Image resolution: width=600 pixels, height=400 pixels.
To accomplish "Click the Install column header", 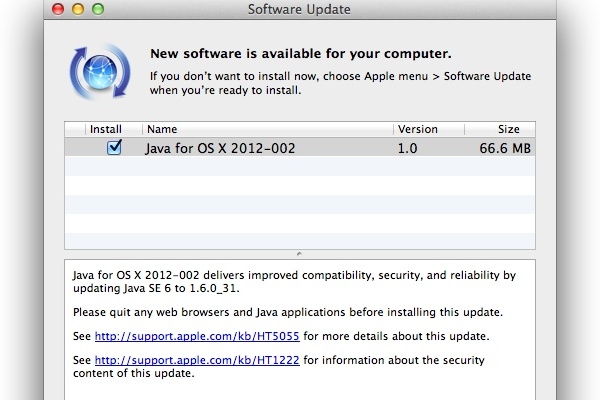I will click(x=114, y=129).
